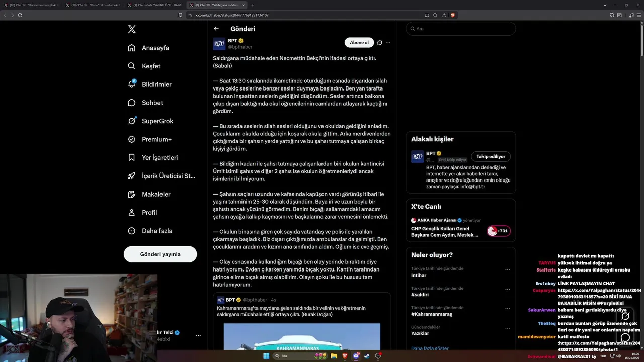Open Anasayfa in the sidebar

click(x=148, y=48)
